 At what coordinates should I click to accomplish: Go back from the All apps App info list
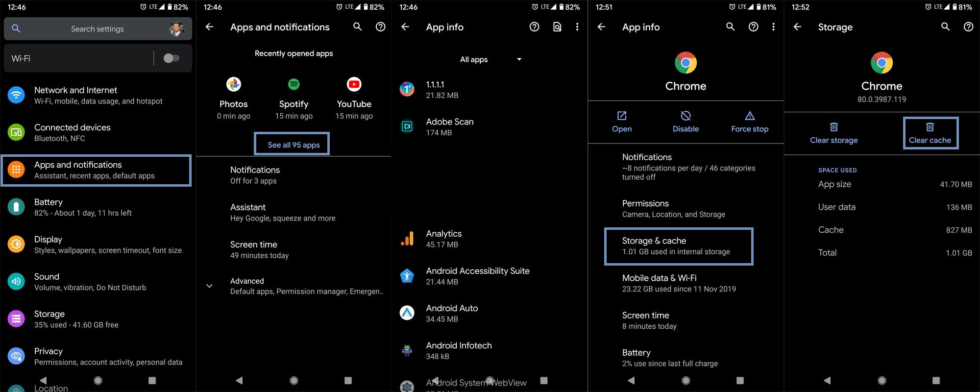[x=405, y=27]
